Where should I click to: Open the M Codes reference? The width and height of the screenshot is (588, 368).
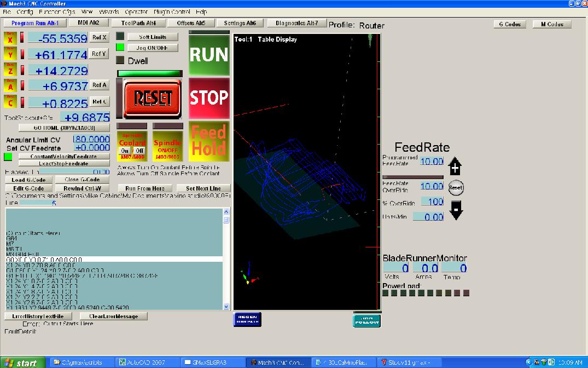click(552, 24)
